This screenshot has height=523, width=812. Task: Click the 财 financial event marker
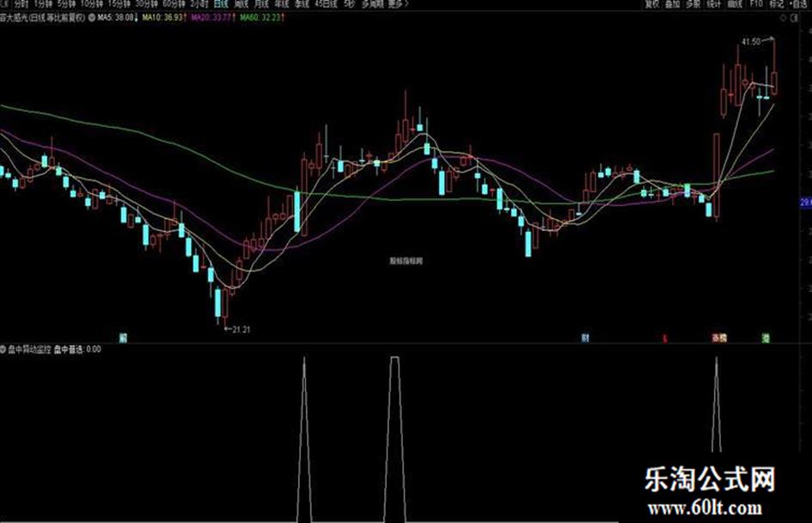click(585, 338)
